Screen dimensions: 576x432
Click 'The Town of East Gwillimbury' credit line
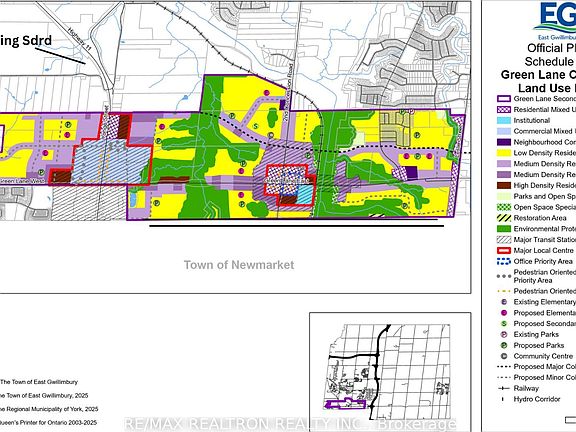click(39, 382)
